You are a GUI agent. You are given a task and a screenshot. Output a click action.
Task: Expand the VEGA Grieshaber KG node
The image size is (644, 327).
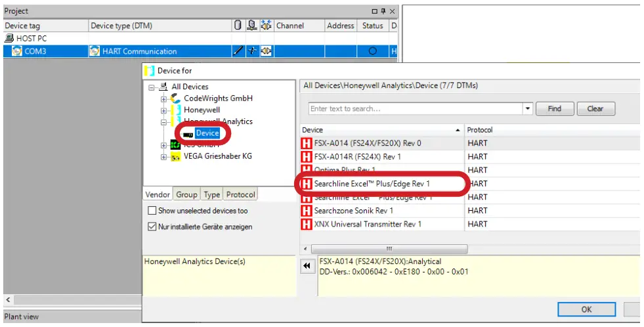tap(163, 157)
